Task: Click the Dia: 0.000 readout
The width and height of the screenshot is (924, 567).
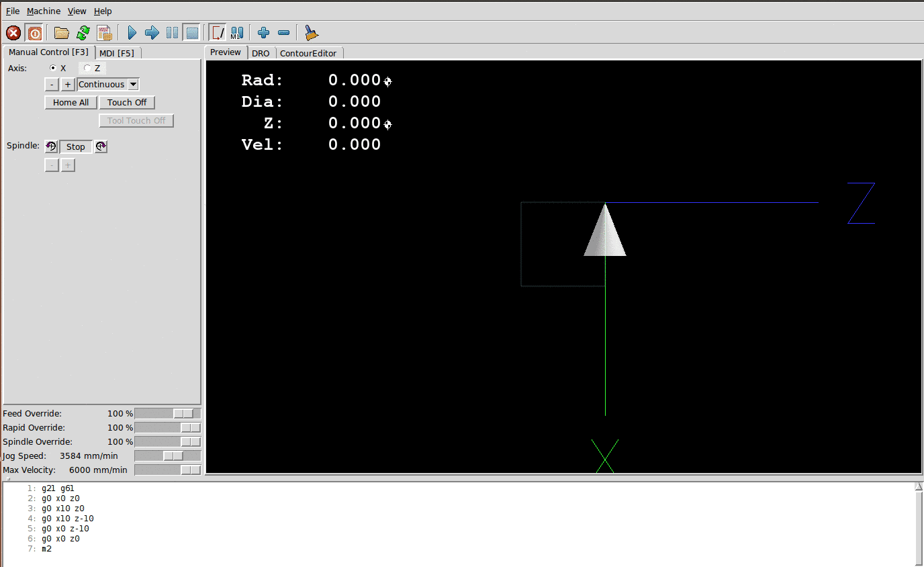Action: tap(312, 102)
